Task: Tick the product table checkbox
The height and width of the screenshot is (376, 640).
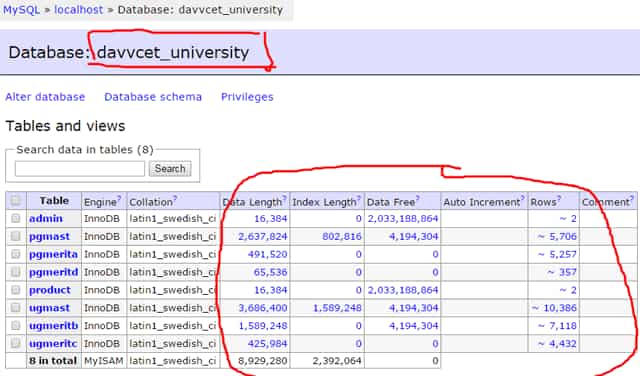Action: (16, 290)
